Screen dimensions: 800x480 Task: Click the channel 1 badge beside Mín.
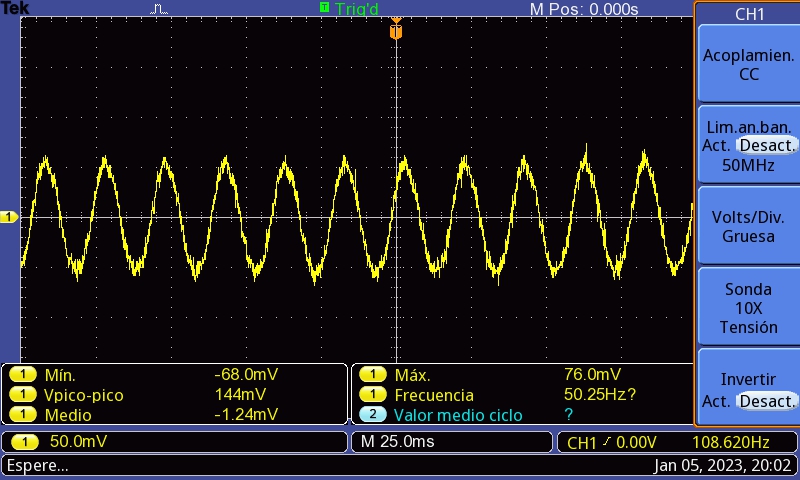23,375
